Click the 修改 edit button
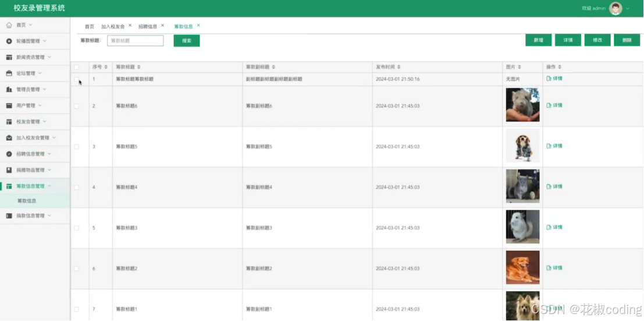 (597, 40)
